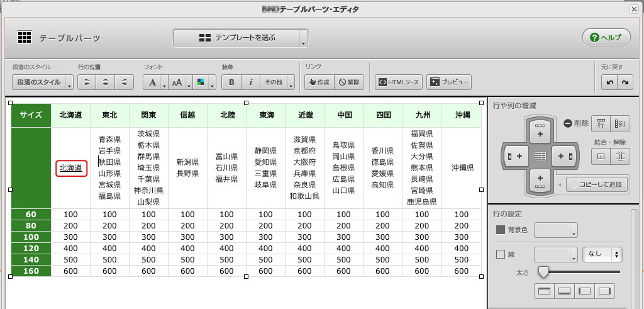The image size is (644, 309).
Task: Select the 沖縄 header cell
Action: 462,115
